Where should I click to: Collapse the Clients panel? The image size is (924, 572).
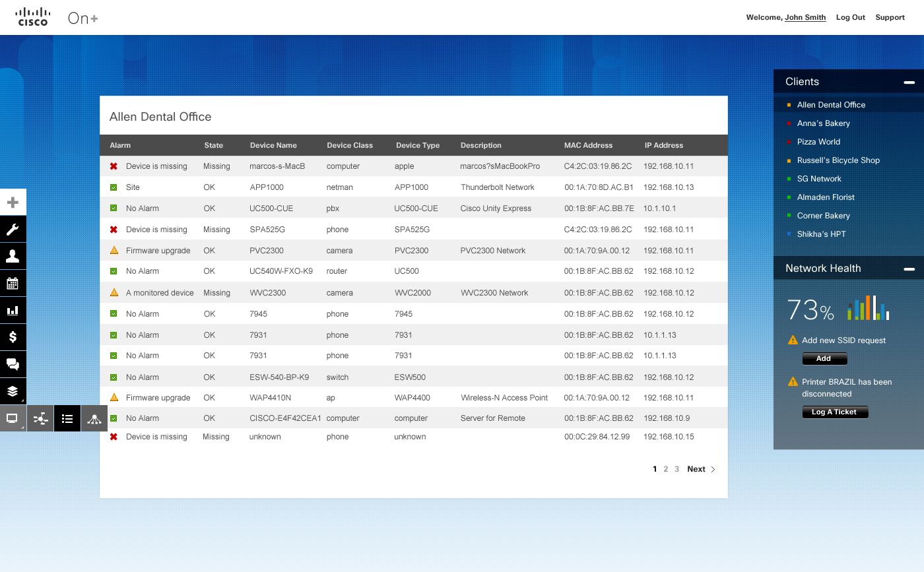coord(909,82)
